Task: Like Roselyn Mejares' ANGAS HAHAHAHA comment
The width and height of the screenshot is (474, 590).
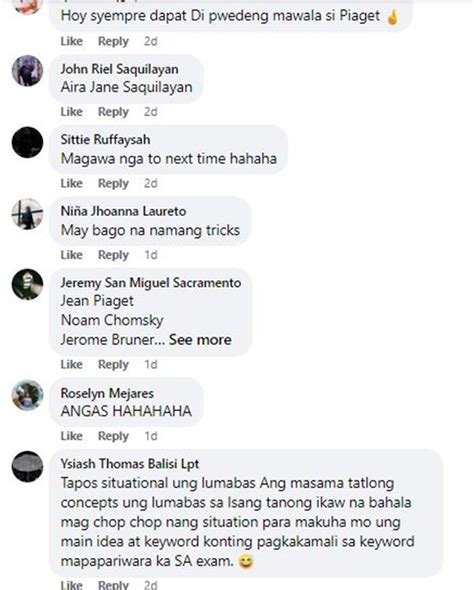Action: click(x=71, y=436)
